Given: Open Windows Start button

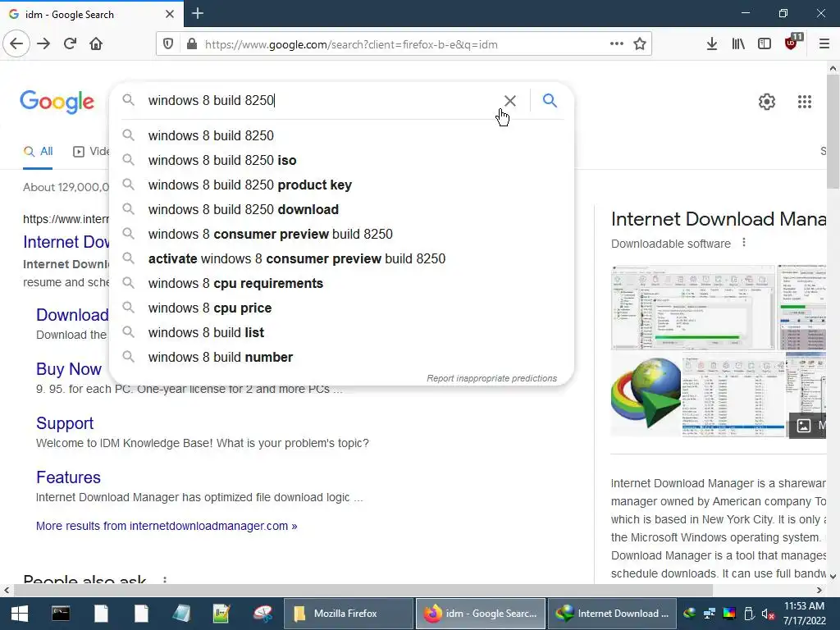Looking at the screenshot, I should [20, 614].
